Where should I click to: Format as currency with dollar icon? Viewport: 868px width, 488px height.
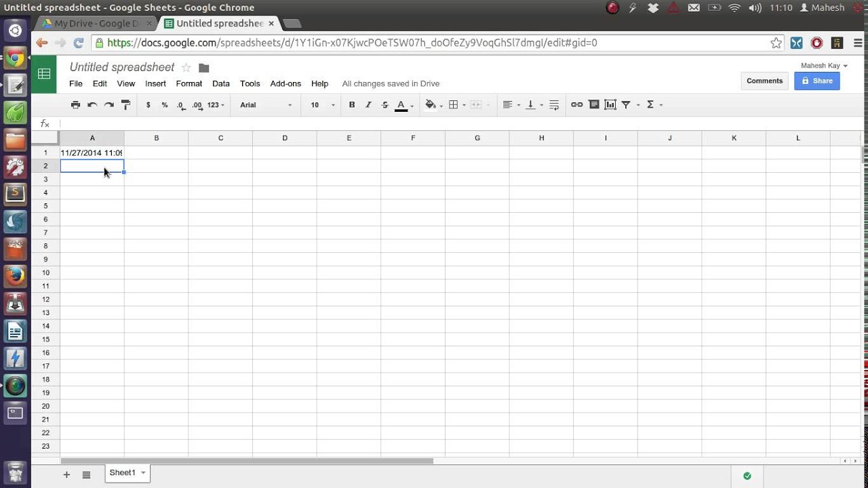(x=148, y=105)
